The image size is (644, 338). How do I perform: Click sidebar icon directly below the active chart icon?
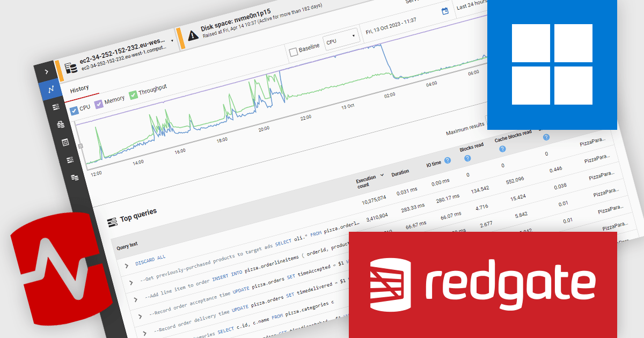(x=56, y=107)
